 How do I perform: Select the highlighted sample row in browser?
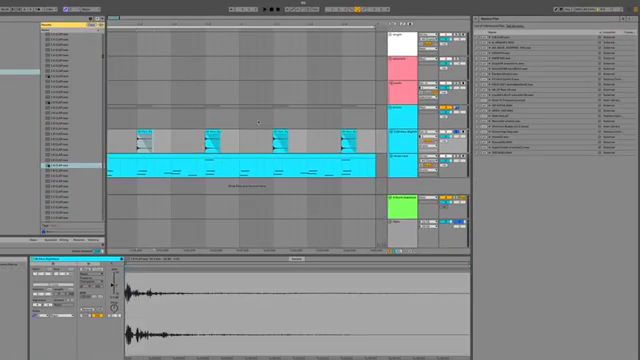(x=71, y=166)
